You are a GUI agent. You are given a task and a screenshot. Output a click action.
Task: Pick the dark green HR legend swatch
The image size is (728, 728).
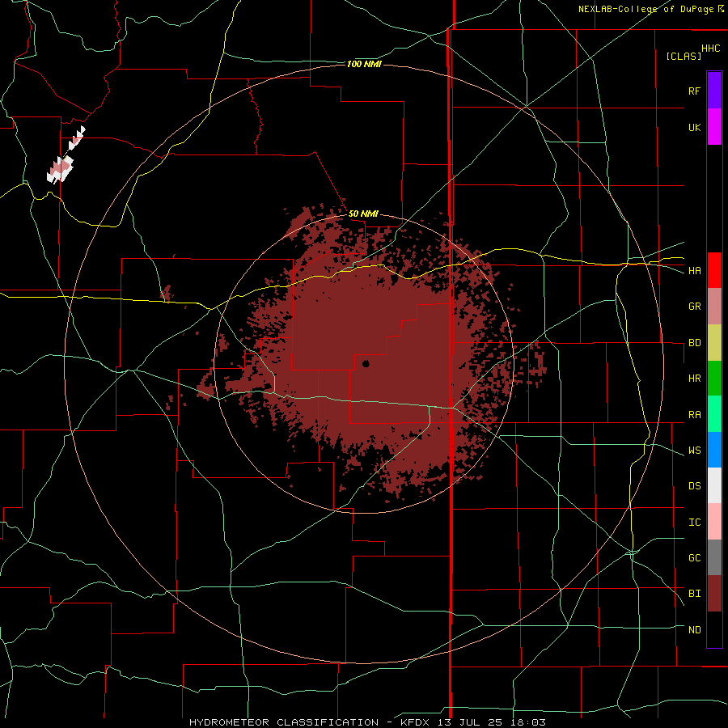[714, 379]
